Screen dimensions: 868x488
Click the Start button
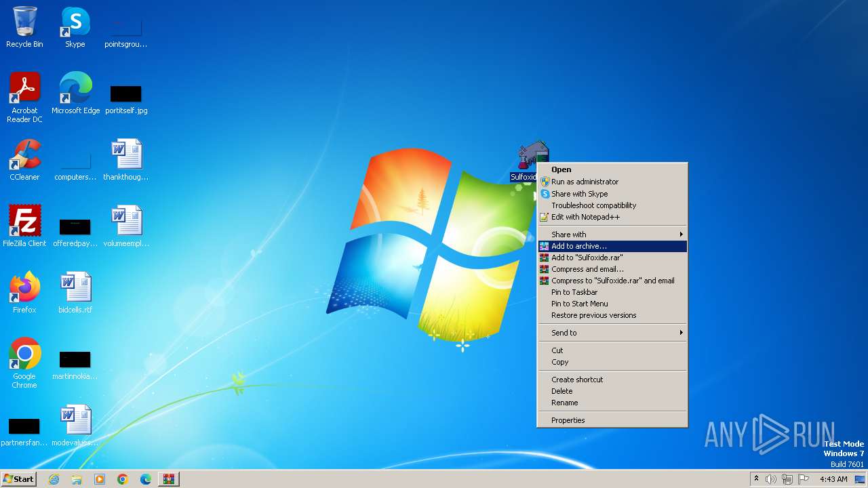click(18, 479)
